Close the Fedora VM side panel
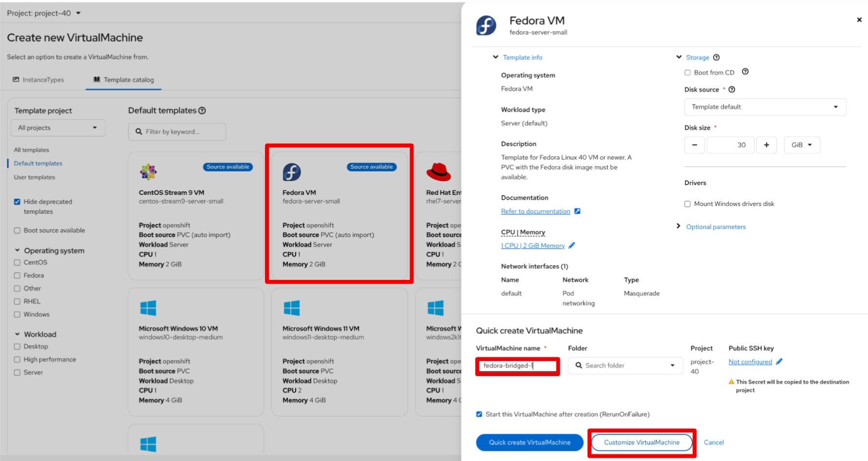Viewport: 868px width, 461px height. pyautogui.click(x=859, y=20)
